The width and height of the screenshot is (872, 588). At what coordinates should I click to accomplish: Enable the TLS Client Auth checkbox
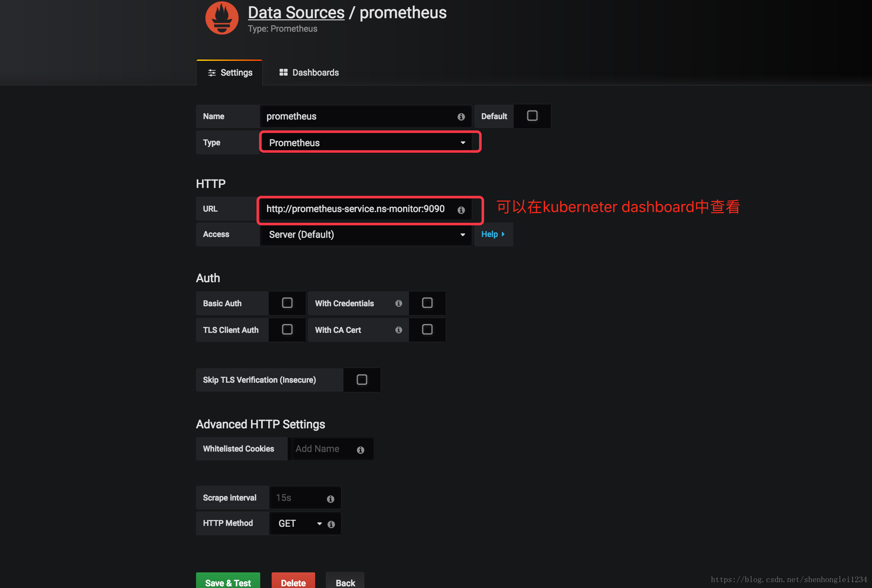287,329
